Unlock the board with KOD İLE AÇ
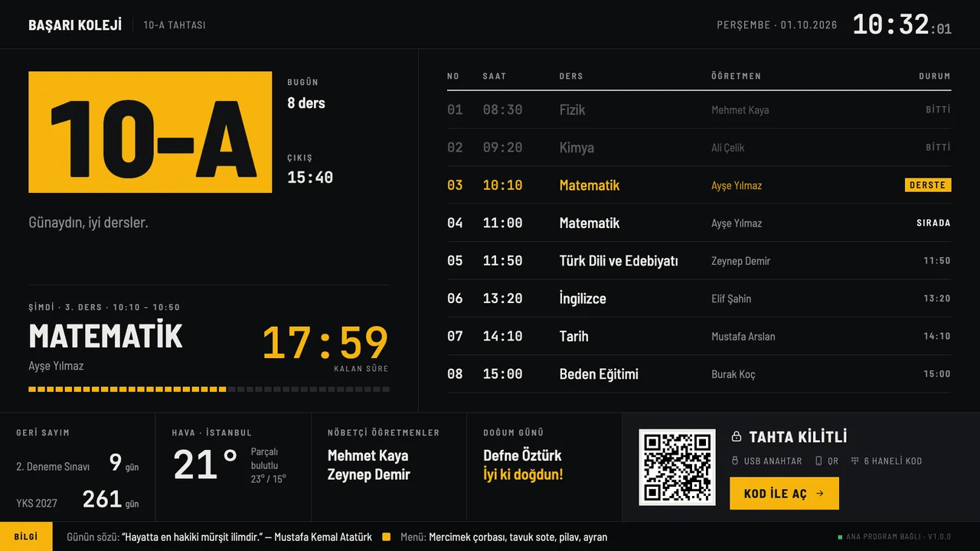The height and width of the screenshot is (551, 980). tap(784, 494)
